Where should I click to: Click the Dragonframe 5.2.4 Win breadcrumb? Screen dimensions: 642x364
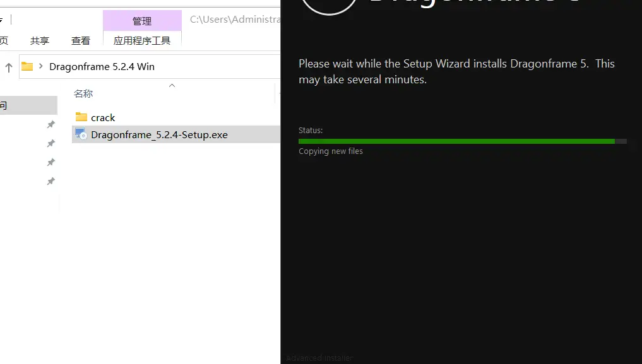[x=102, y=66]
